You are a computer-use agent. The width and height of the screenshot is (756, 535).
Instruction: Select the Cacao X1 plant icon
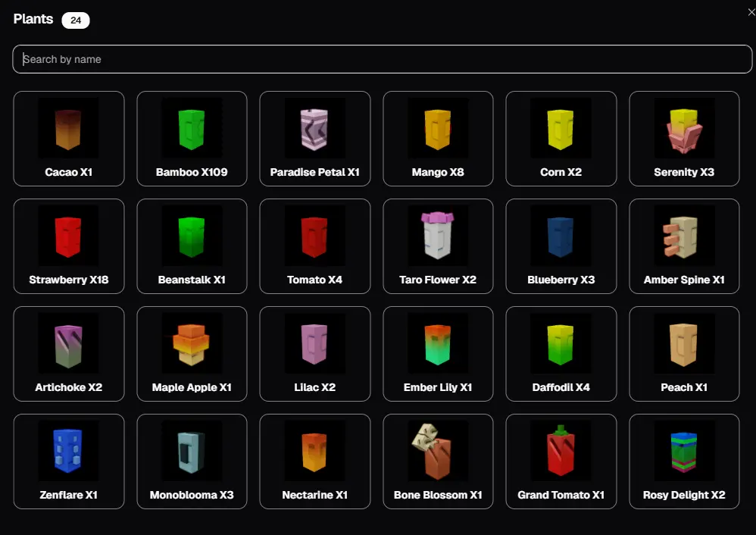(68, 128)
